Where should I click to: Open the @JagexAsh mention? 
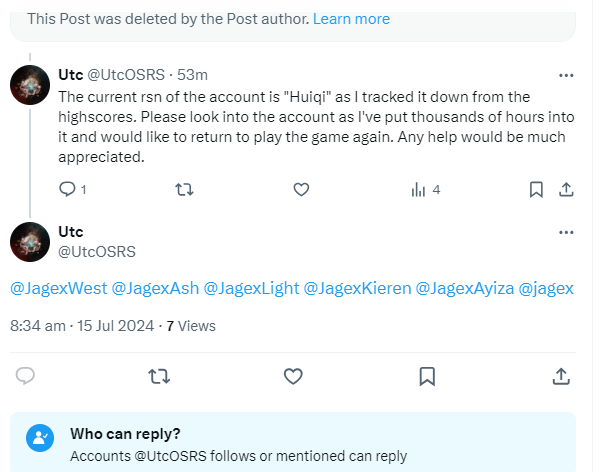point(155,288)
